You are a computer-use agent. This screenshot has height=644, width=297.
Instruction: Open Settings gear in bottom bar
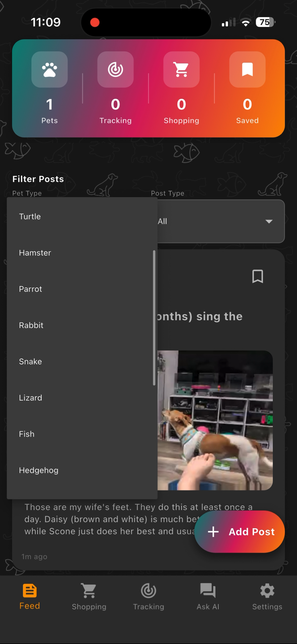coord(267,596)
